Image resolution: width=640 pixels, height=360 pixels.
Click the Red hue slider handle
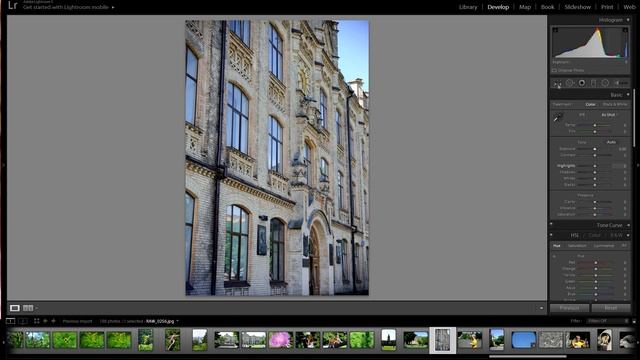596,262
